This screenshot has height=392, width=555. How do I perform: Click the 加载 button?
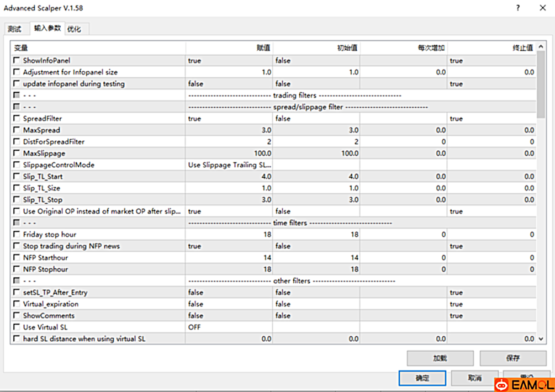(440, 358)
